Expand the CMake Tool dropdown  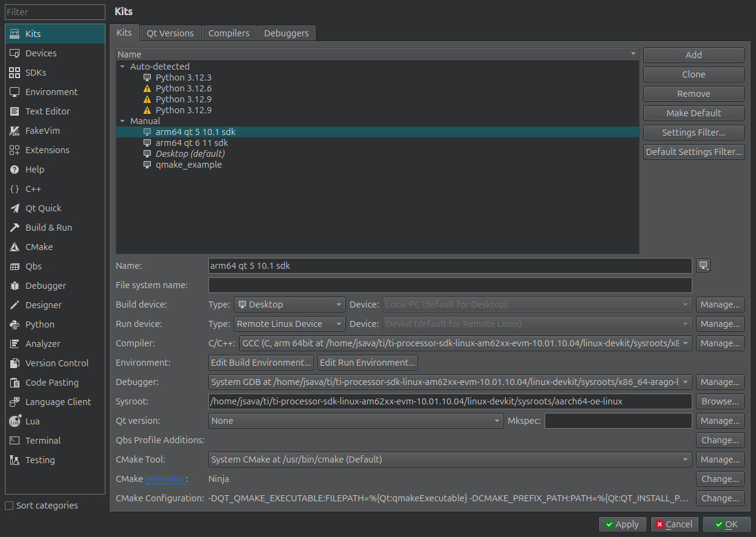pyautogui.click(x=450, y=460)
